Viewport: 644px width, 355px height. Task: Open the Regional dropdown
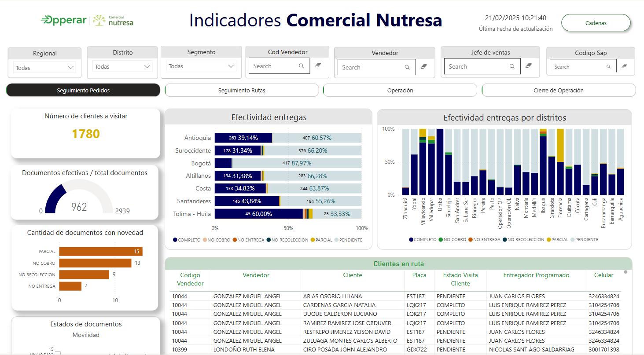[x=44, y=68]
